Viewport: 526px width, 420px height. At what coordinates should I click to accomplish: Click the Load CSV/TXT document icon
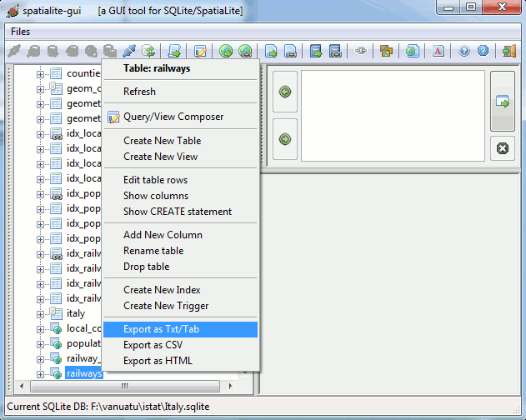(271, 51)
